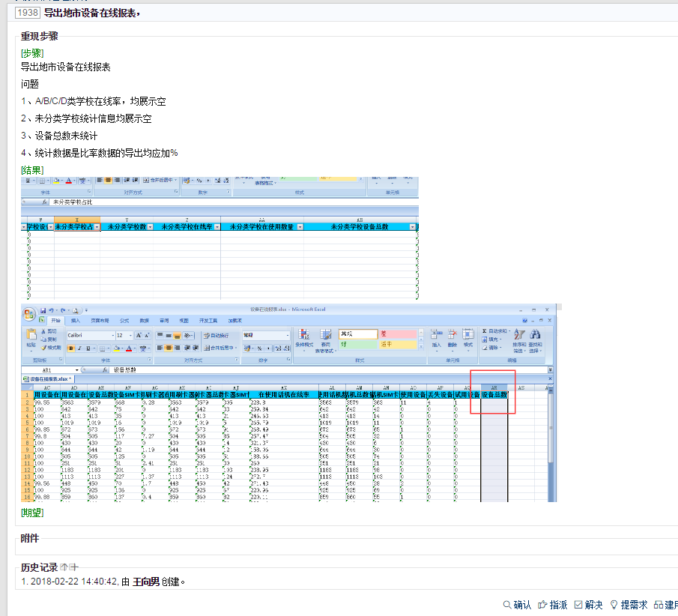Click 合并后居中 merge and center in Excel ribbon
The image size is (678, 616).
tap(220, 348)
